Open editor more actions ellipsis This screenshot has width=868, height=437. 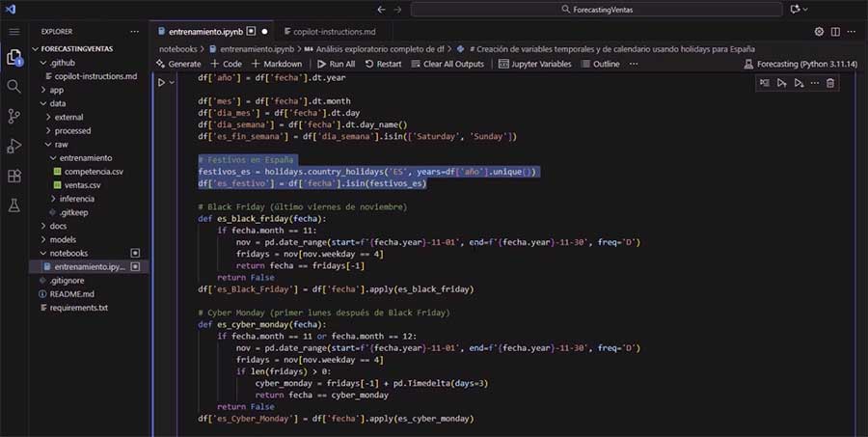coord(852,32)
